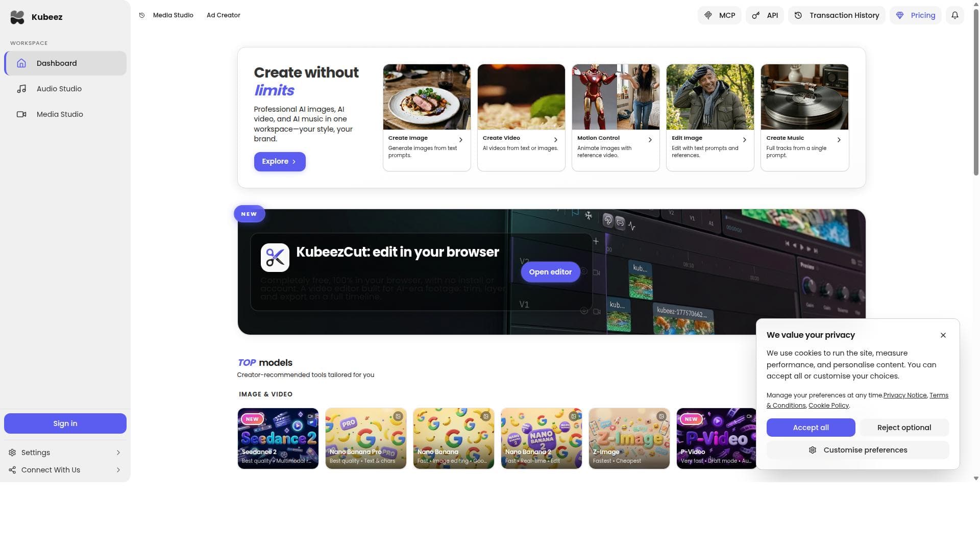
Task: Go to Dashboard in sidebar
Action: click(65, 63)
